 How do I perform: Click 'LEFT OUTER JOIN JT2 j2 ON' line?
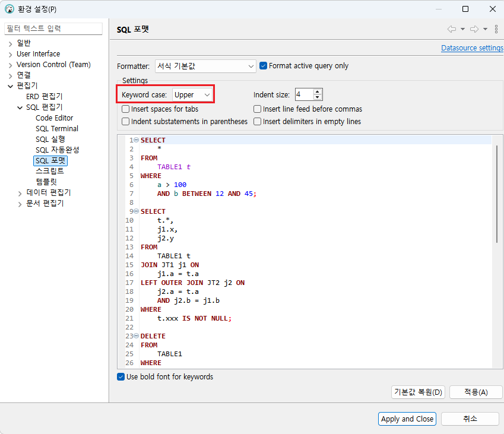click(x=192, y=283)
